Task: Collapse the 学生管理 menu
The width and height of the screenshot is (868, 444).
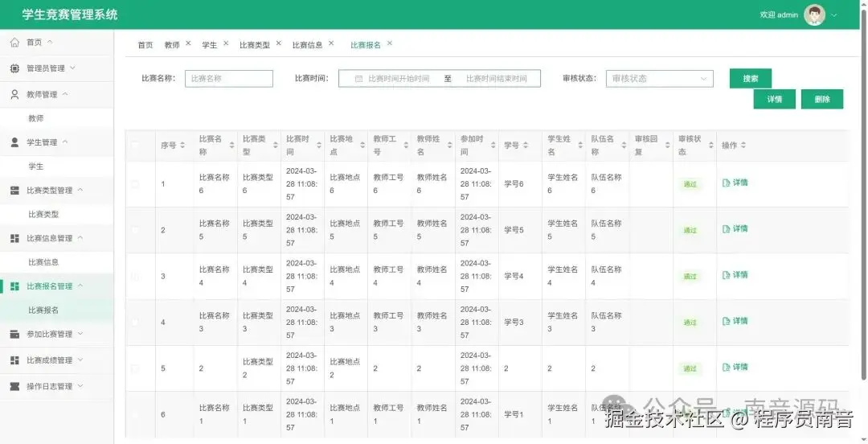Action: (65, 142)
